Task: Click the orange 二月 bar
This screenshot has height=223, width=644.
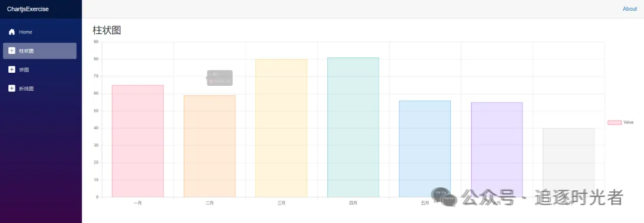Action: pyautogui.click(x=209, y=146)
